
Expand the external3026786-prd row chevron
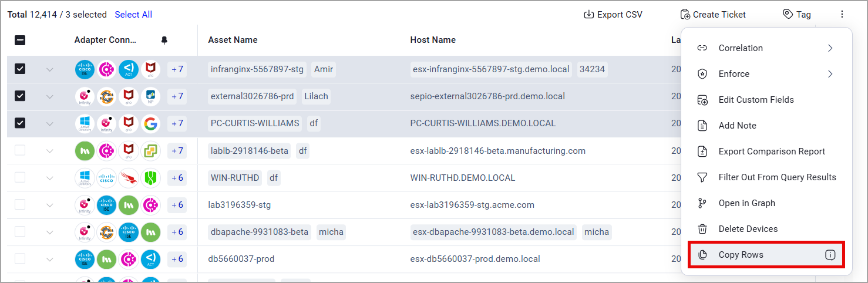49,97
